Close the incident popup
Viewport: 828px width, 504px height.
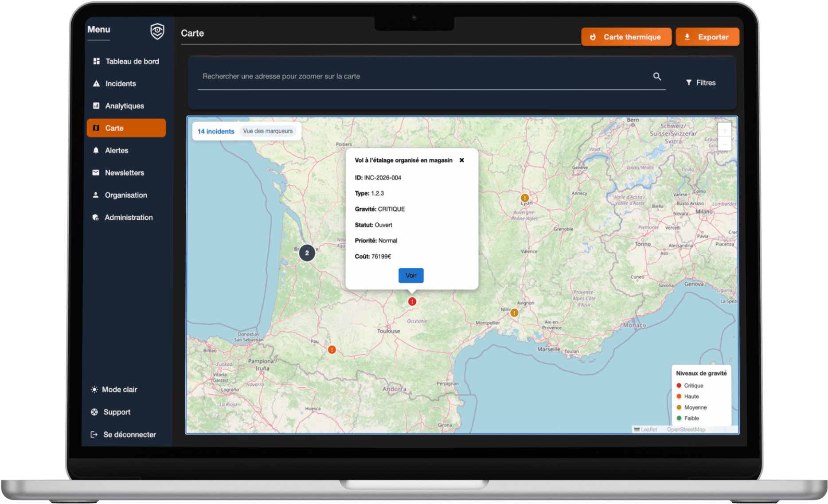coord(461,160)
